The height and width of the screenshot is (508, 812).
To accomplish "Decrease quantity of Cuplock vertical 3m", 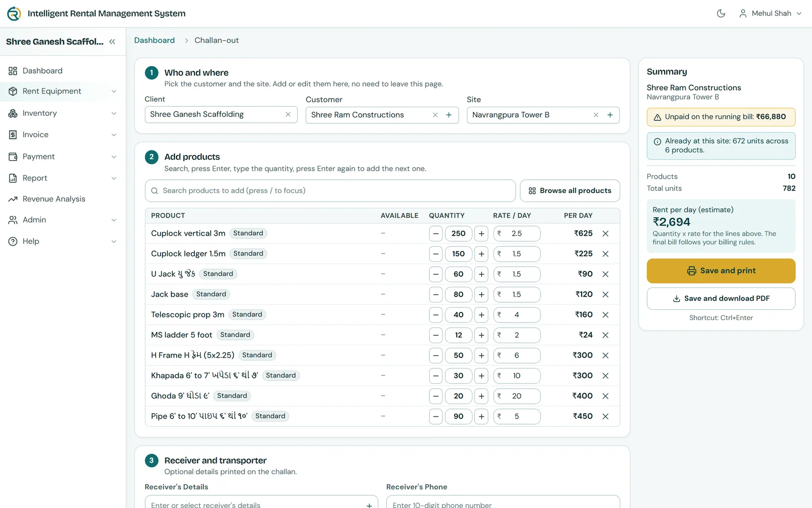I will tap(435, 234).
